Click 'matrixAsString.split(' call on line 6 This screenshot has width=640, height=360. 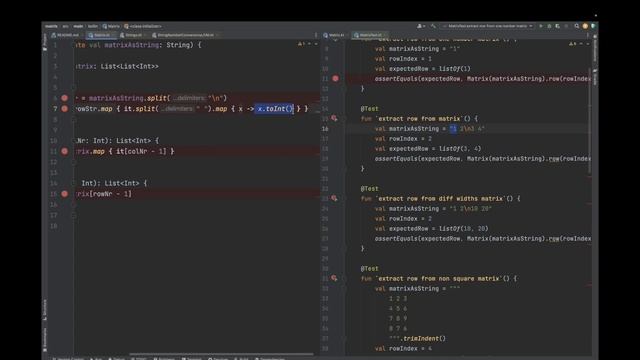129,98
